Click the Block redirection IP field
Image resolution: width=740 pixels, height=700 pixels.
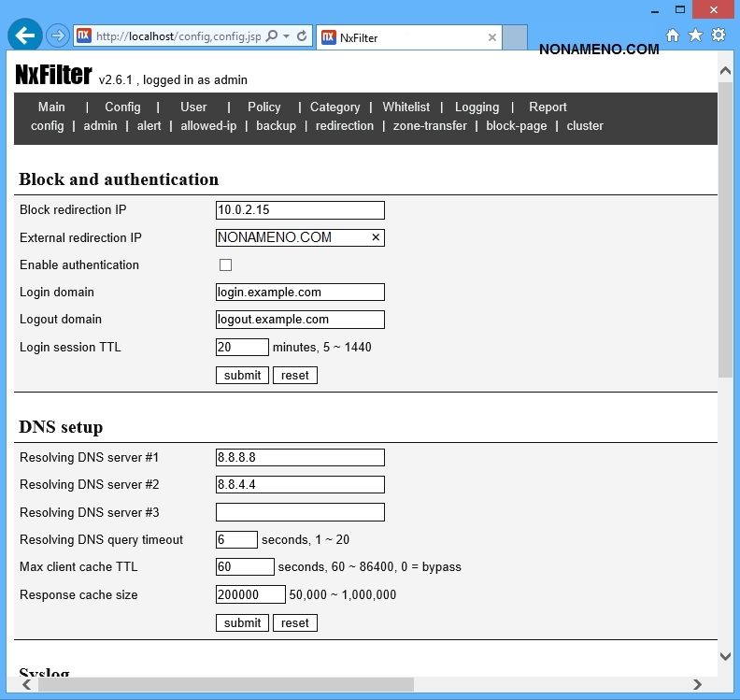(300, 210)
